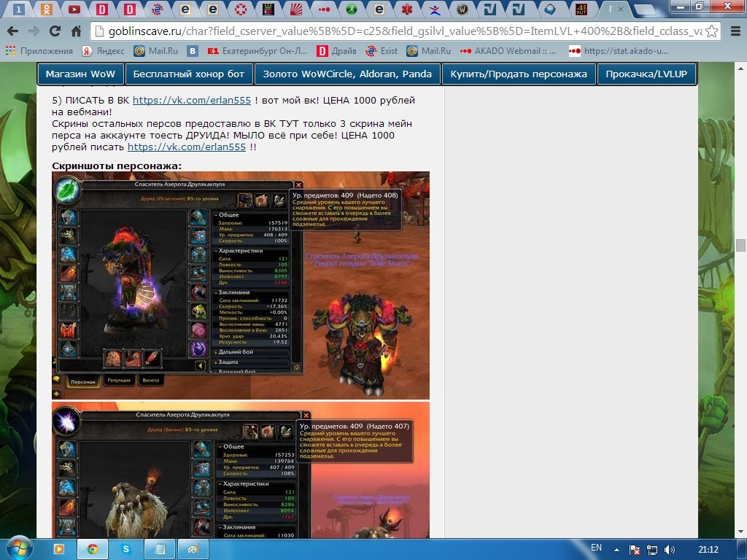Click the volume speaker tray icon

(670, 550)
